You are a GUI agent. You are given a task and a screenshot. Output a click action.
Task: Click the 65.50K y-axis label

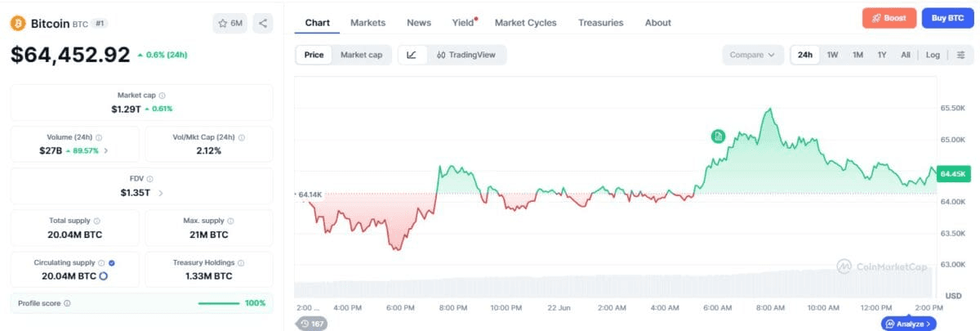tap(952, 108)
